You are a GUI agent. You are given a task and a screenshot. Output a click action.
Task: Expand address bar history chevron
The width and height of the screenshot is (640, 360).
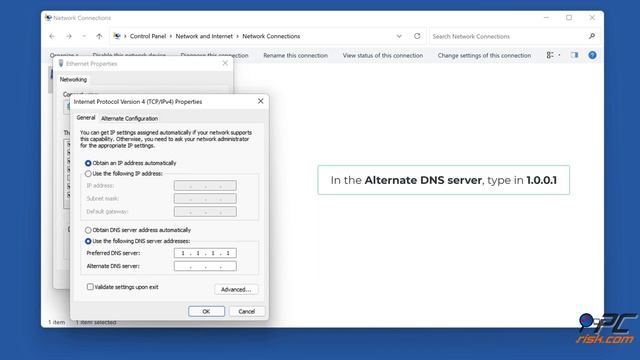(399, 36)
